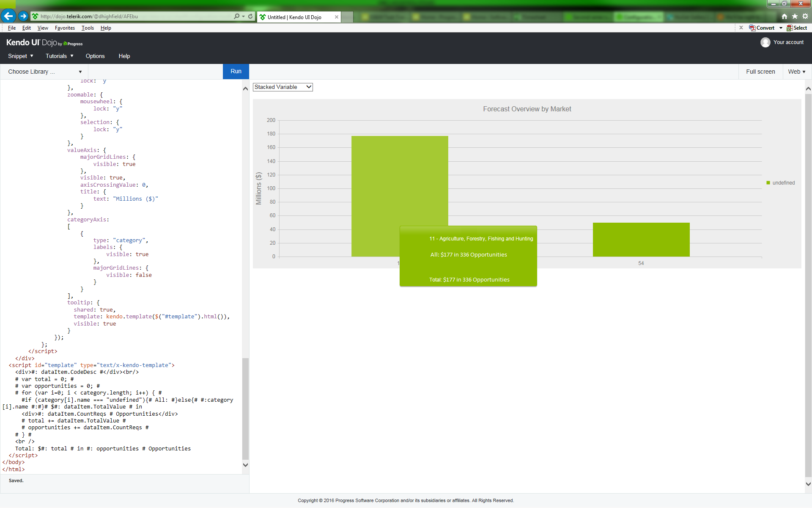Expand the Web view dropdown

point(796,72)
